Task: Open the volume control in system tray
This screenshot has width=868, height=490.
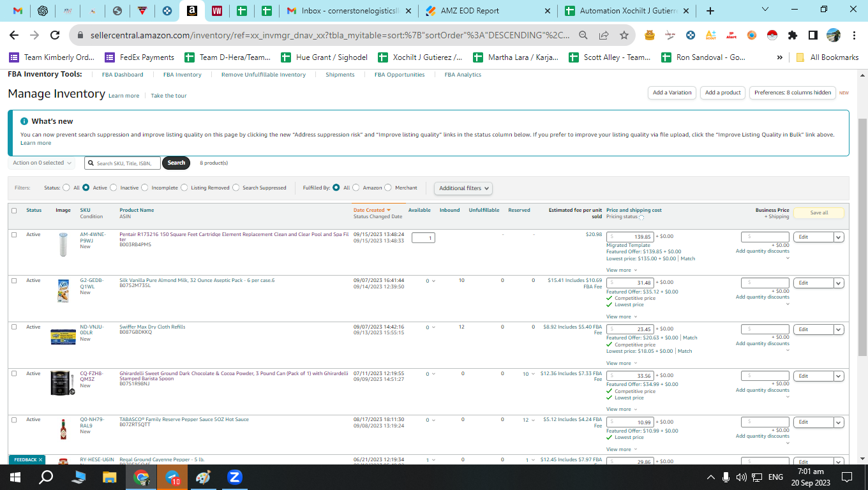Action: click(x=741, y=477)
